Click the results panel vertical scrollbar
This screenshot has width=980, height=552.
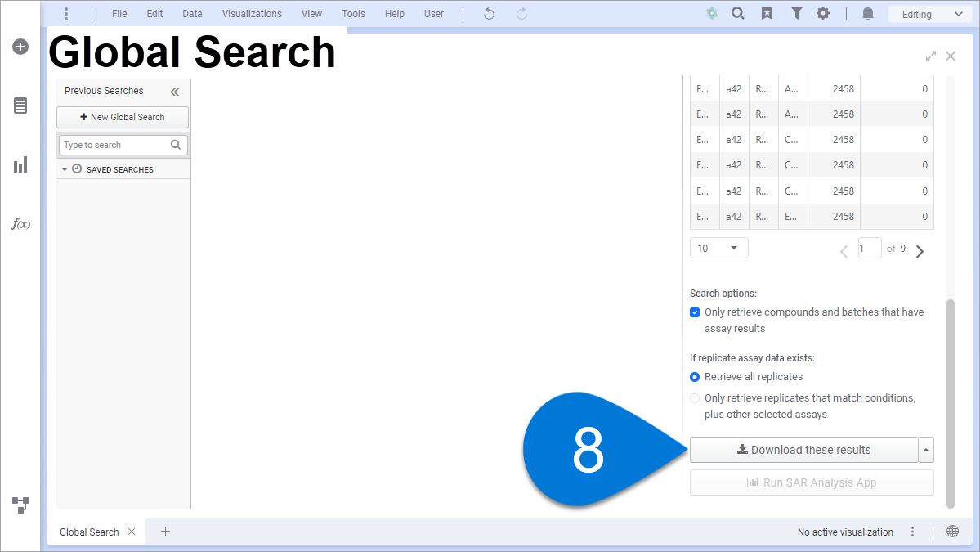(x=951, y=403)
